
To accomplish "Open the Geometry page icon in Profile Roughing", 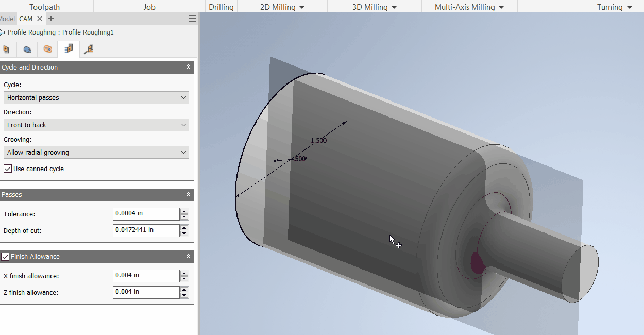I will tap(7, 49).
